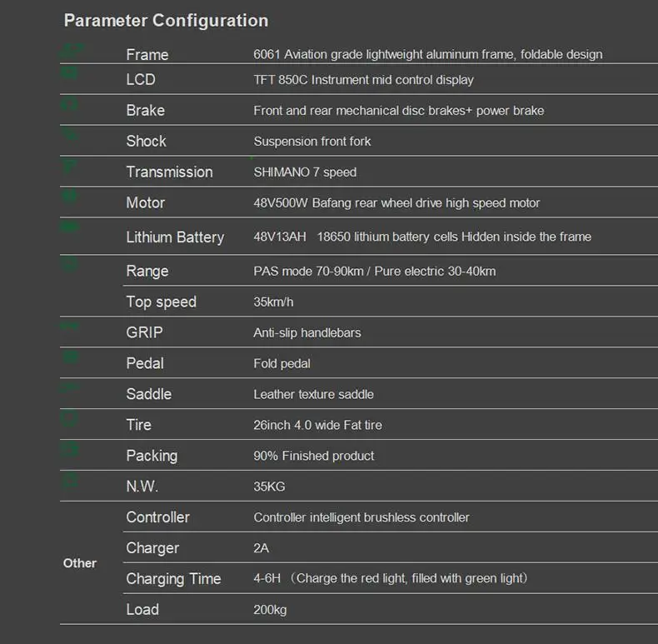Select the 26inch 4.0 wide Fat tire text

(x=317, y=426)
